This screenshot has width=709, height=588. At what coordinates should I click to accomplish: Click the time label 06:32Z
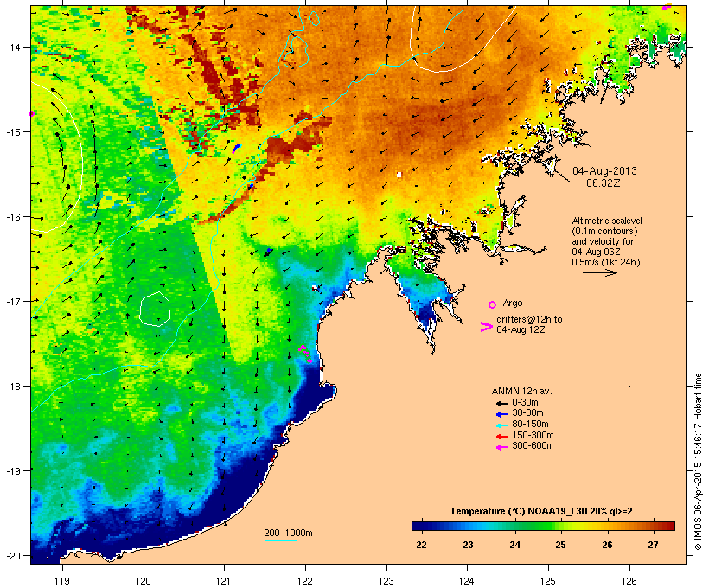(x=604, y=183)
